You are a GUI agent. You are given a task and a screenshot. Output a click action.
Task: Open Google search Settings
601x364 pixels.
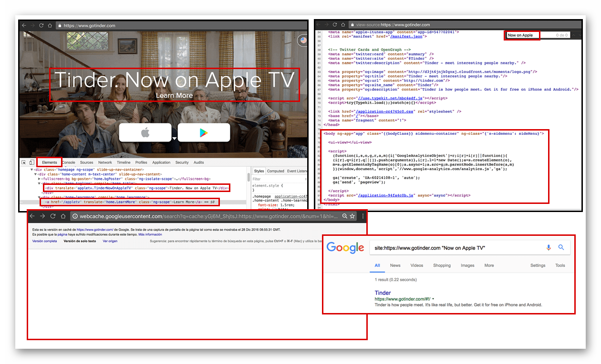point(538,265)
